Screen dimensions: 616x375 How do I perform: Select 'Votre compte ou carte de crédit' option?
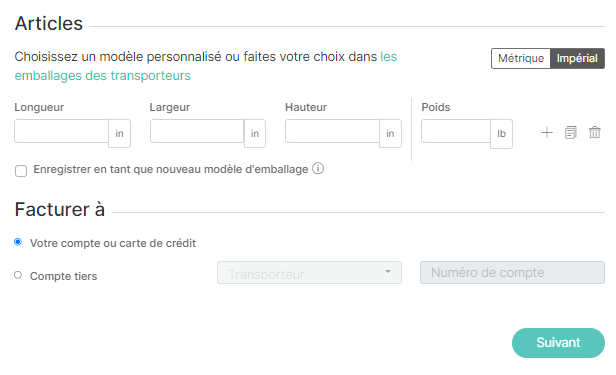coord(18,242)
